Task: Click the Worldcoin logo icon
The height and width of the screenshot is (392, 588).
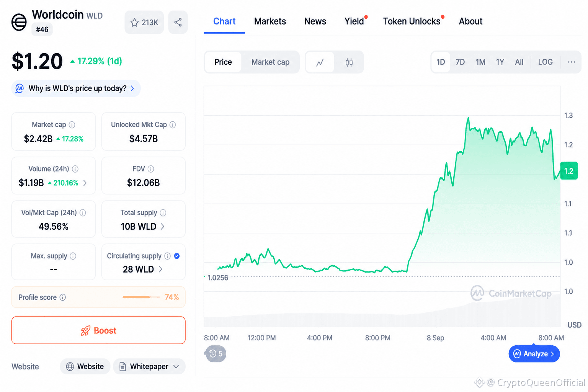Action: [19, 22]
